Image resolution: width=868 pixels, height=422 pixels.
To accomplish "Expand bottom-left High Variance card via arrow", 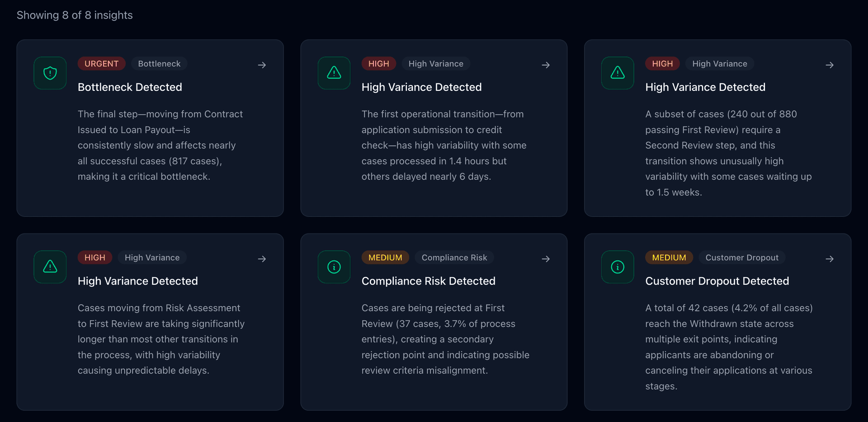I will click(262, 259).
